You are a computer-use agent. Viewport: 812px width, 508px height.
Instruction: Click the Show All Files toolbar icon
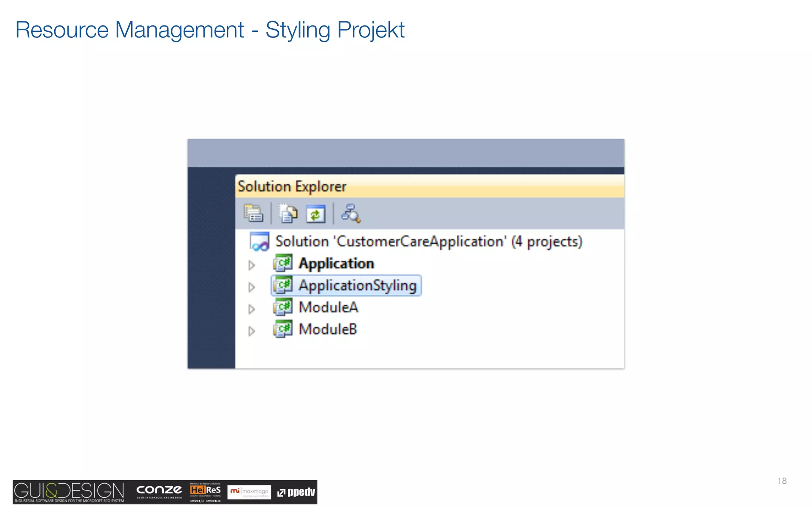(288, 214)
